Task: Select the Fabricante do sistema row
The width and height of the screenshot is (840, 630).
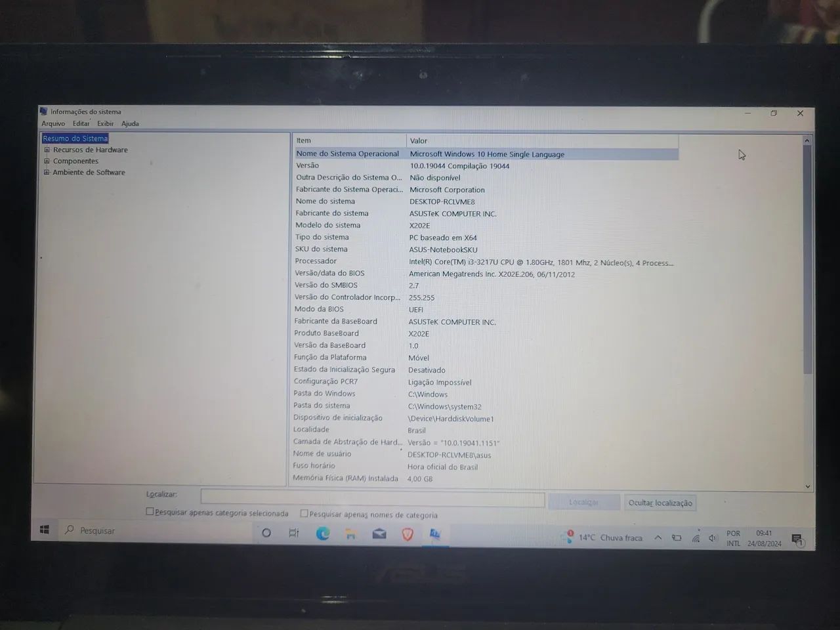Action: point(485,214)
